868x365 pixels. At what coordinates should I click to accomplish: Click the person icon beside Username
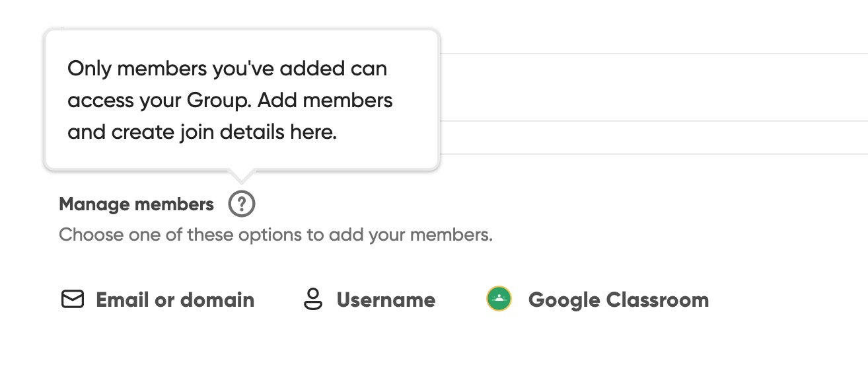click(x=312, y=300)
